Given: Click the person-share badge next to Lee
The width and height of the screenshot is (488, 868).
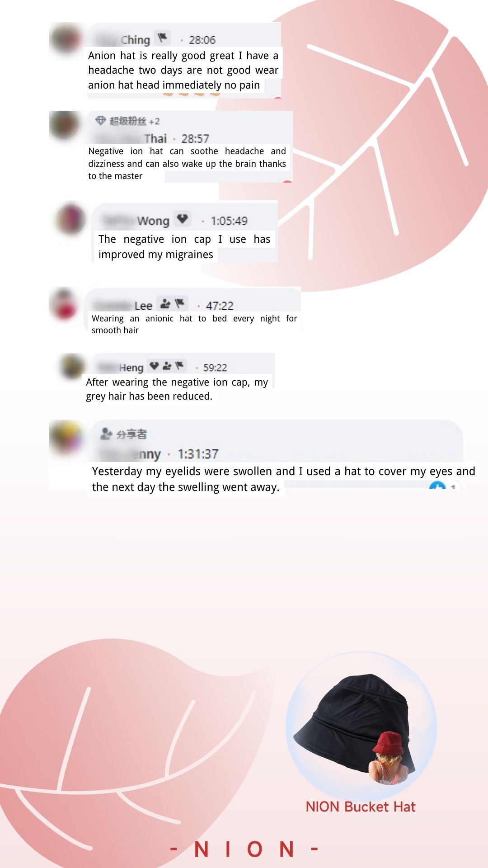Looking at the screenshot, I should pyautogui.click(x=165, y=304).
